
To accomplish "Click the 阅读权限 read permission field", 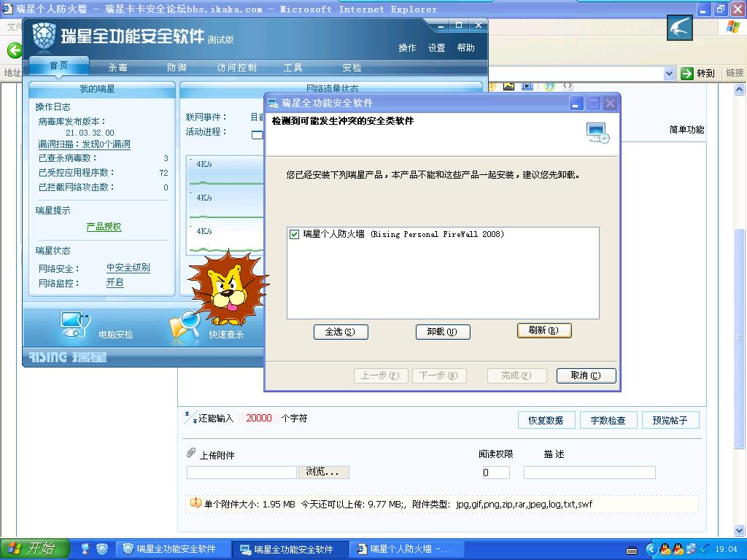I will pos(495,472).
